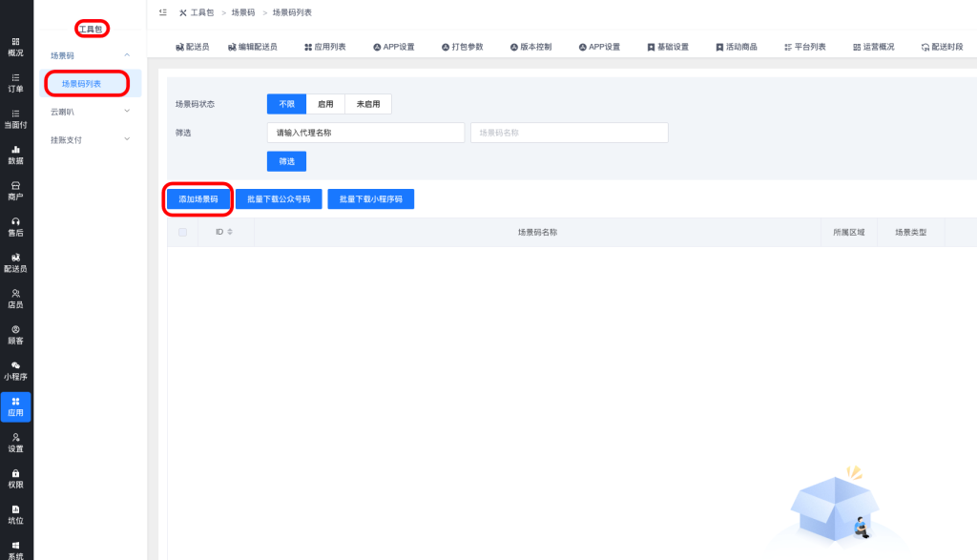Collapse the 场景码 menu group

(127, 55)
